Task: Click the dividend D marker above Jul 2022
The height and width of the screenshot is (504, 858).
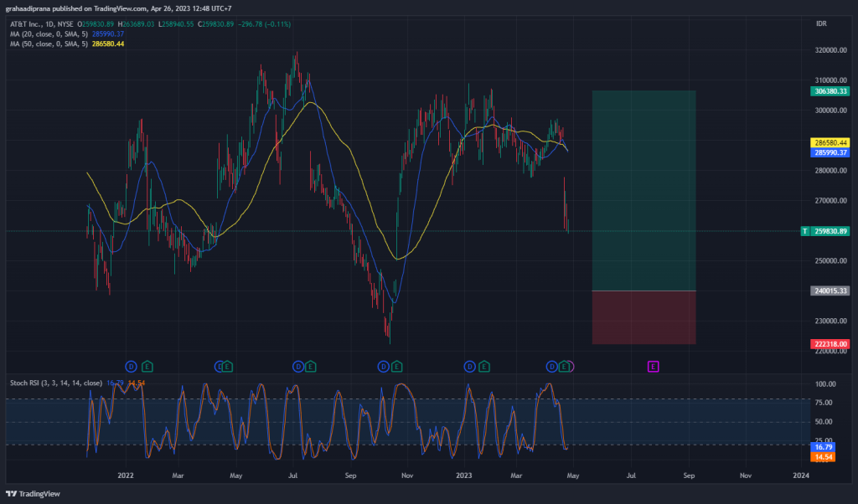Action: tap(297, 367)
